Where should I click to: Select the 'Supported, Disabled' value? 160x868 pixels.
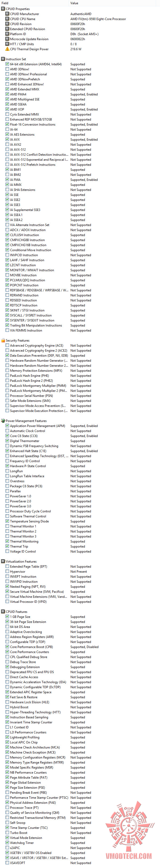[85, 647]
